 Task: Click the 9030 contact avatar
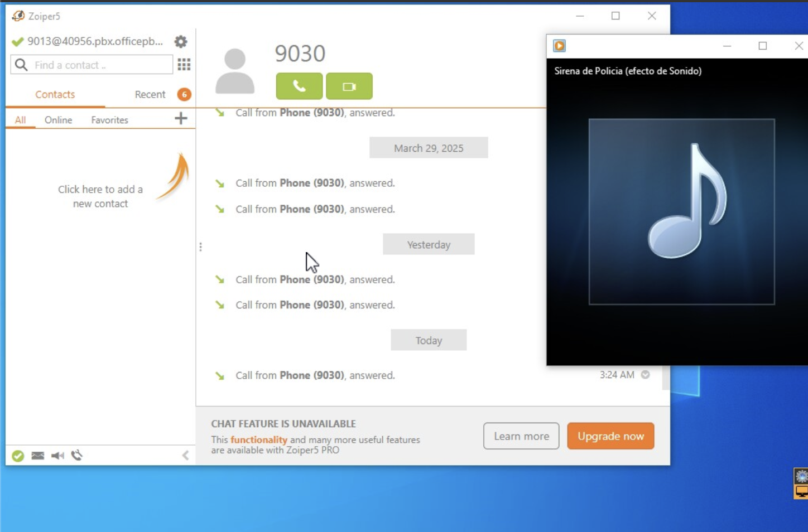235,71
